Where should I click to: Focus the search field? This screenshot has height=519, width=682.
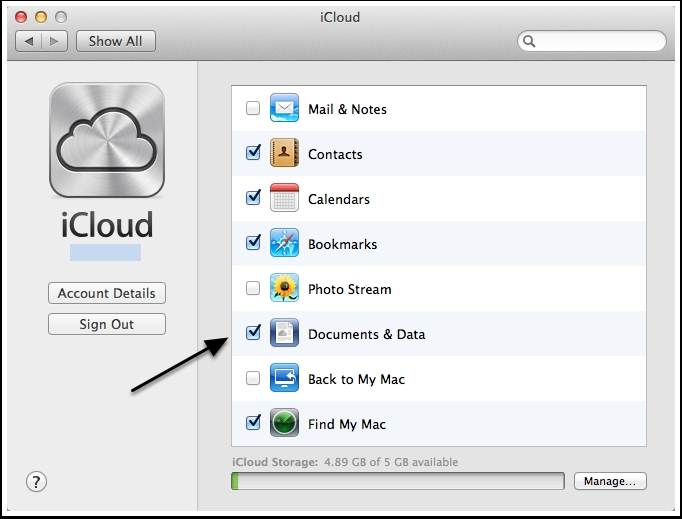[592, 41]
